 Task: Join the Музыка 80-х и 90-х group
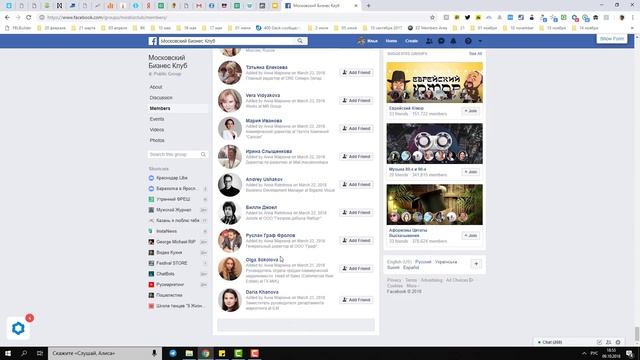(x=471, y=172)
